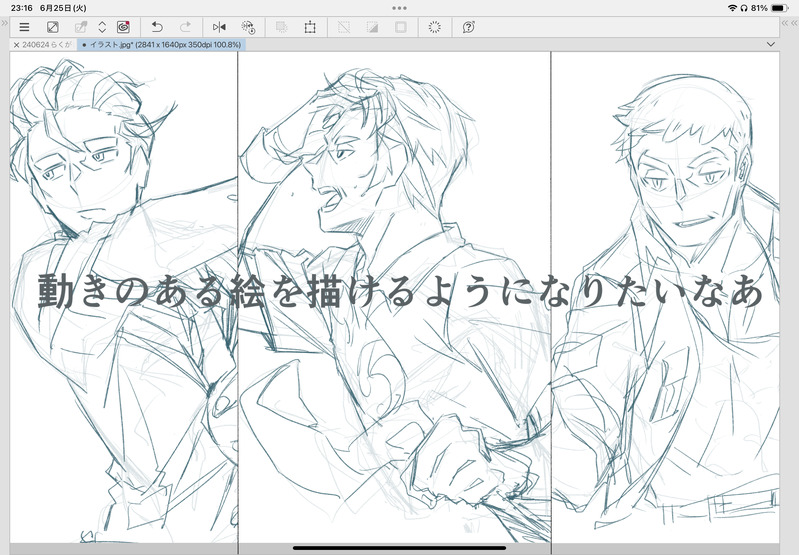Click the canvas text 動きのある絵を描けるようになりたいなあ
Image resolution: width=799 pixels, height=555 pixels.
click(x=401, y=291)
